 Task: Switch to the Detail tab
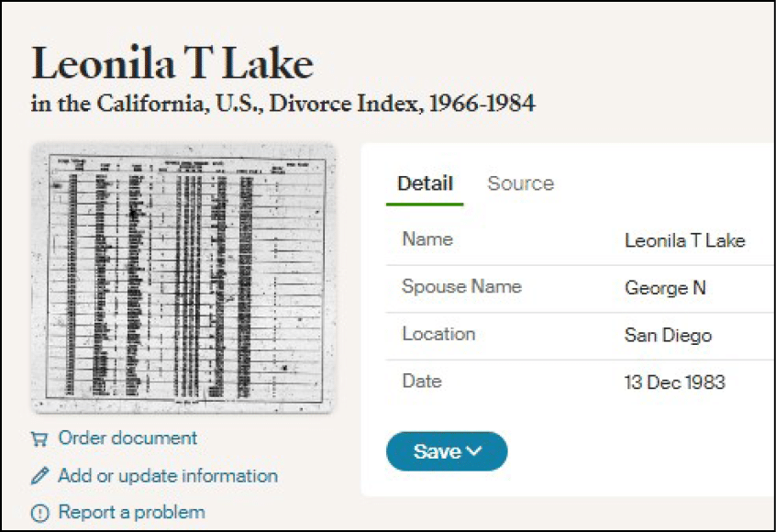point(425,183)
